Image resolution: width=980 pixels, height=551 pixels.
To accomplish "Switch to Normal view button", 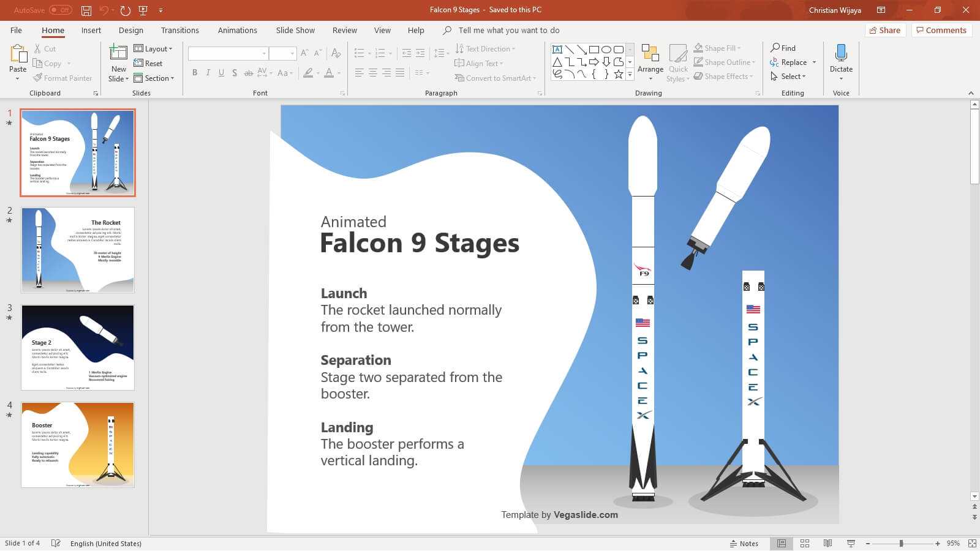I will pos(782,543).
